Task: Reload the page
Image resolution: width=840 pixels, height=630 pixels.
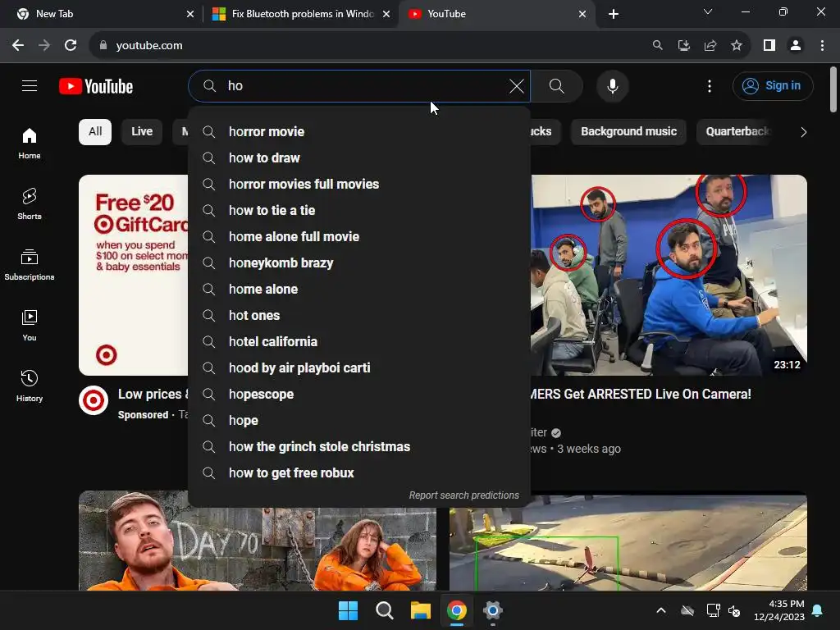Action: [x=71, y=46]
